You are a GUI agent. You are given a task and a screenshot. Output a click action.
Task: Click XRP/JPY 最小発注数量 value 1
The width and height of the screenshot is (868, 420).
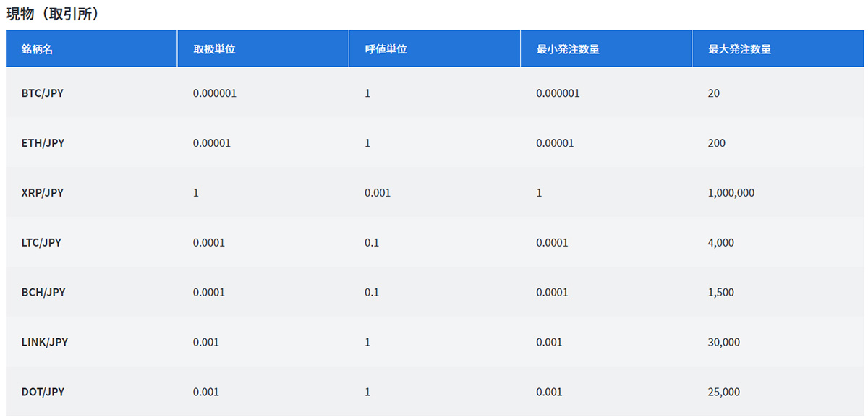[539, 193]
